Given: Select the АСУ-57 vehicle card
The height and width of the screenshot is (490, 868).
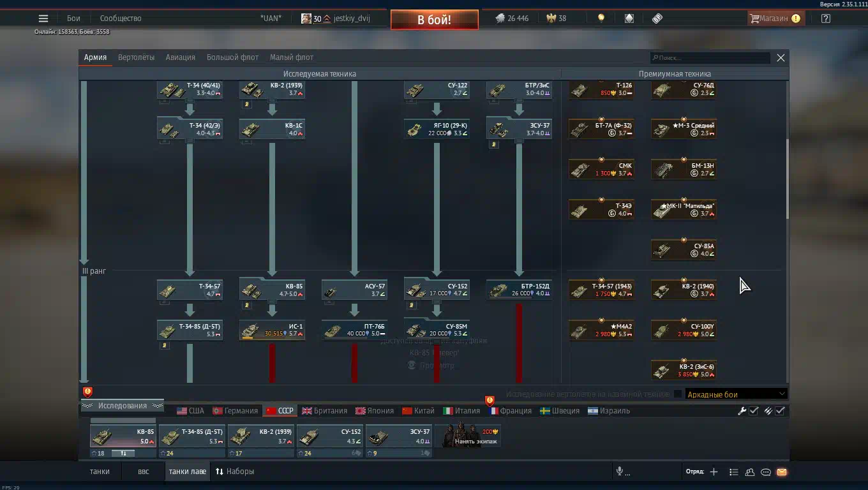Looking at the screenshot, I should (355, 290).
